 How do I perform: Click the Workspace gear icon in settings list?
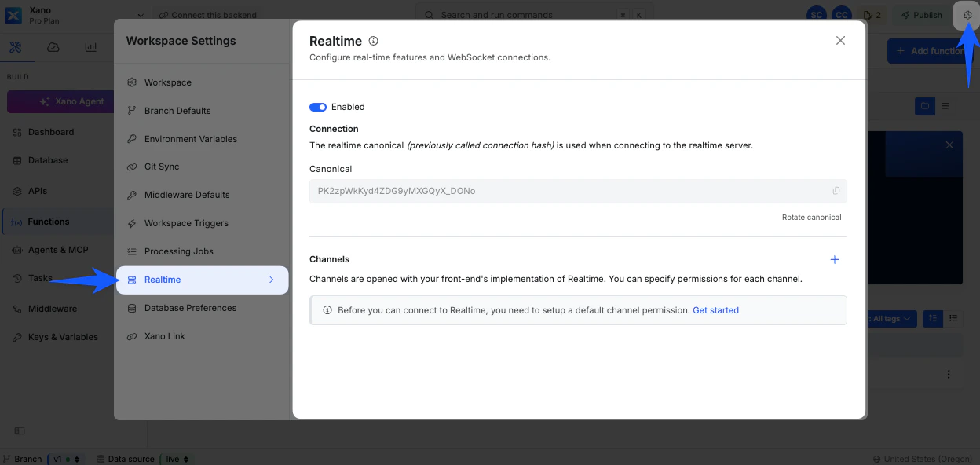[x=132, y=82]
